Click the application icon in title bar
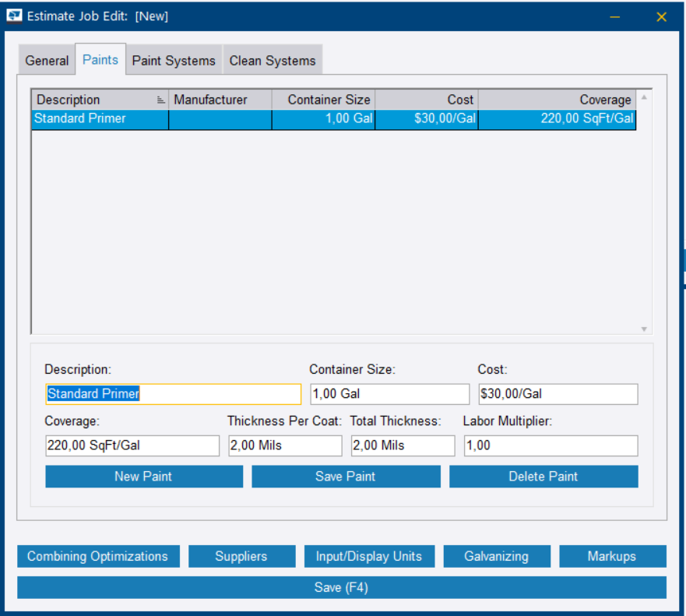The height and width of the screenshot is (616, 686). (x=14, y=16)
